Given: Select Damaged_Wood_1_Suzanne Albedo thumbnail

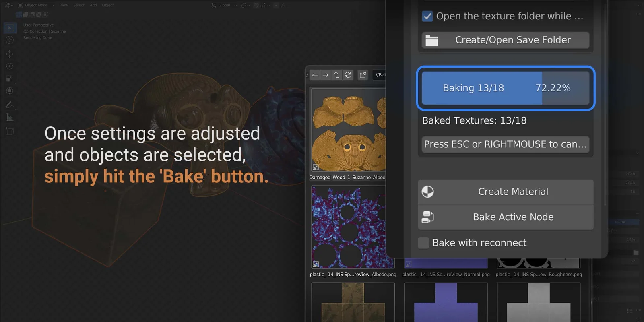Looking at the screenshot, I should pos(349,130).
